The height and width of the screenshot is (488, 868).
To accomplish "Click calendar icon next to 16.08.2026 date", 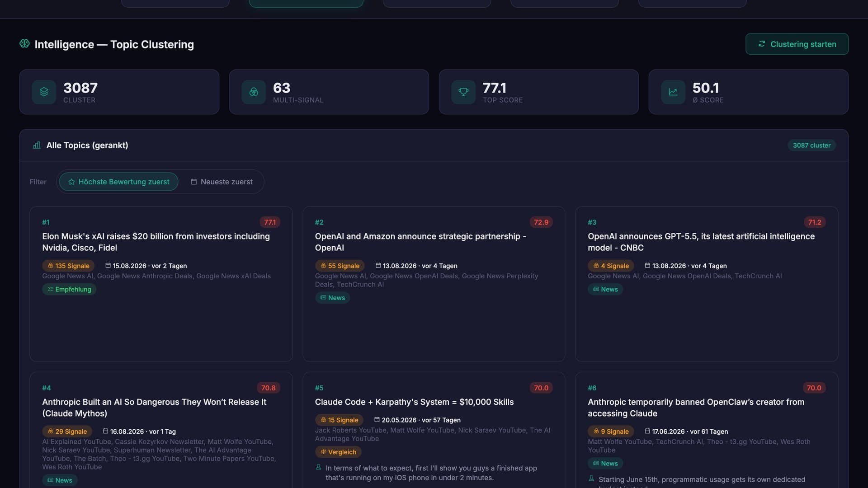I will (x=106, y=432).
